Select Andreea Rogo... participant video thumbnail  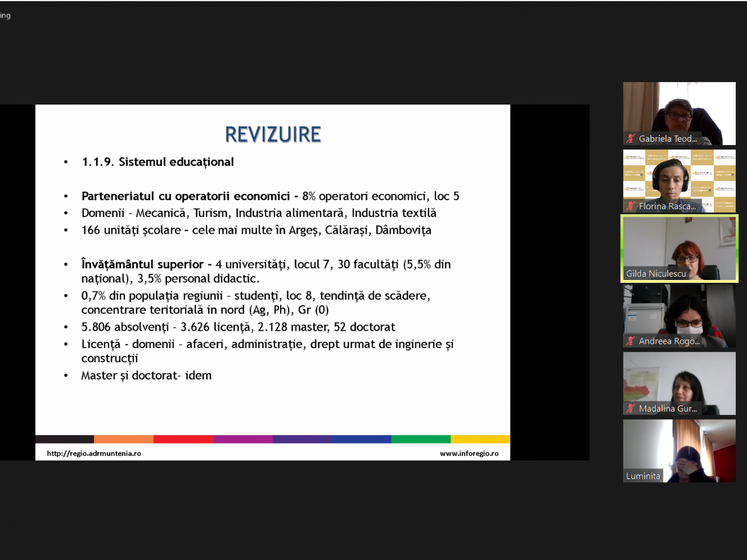click(679, 316)
